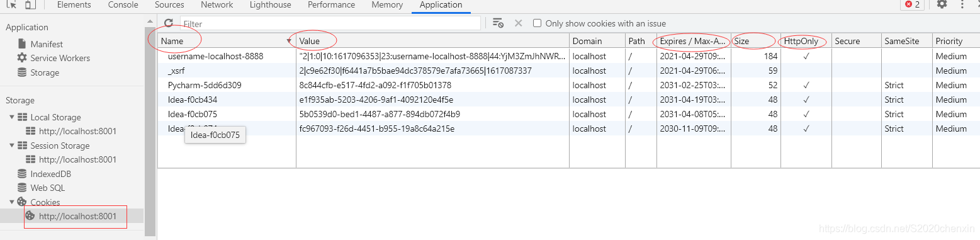The height and width of the screenshot is (240, 980).
Task: Click value 8c844cfb-e517-4fd2-a092-f1f705b01378
Action: click(375, 85)
